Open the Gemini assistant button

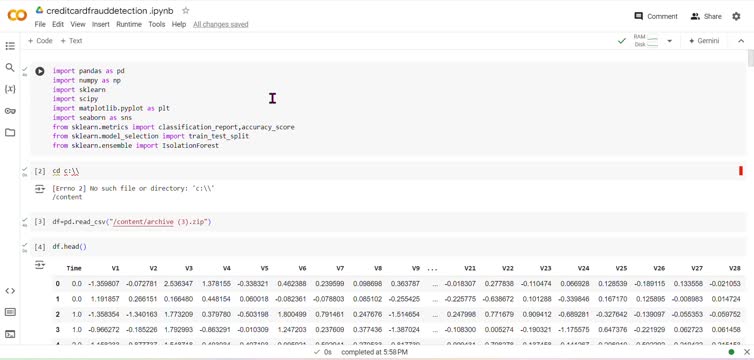[x=704, y=41]
